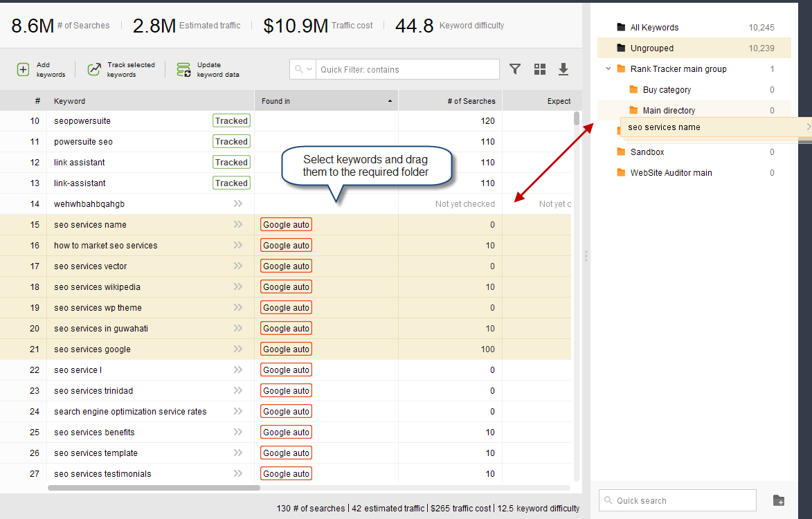Click the Add keywords icon
Image resolution: width=812 pixels, height=519 pixels.
tap(24, 70)
